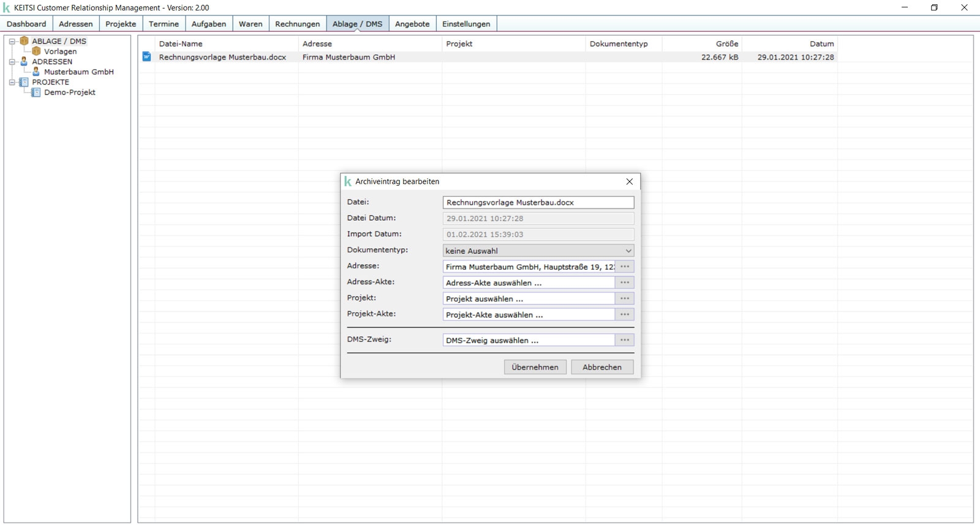Select the PROJEKTE tree label
The image size is (980, 526).
point(51,82)
